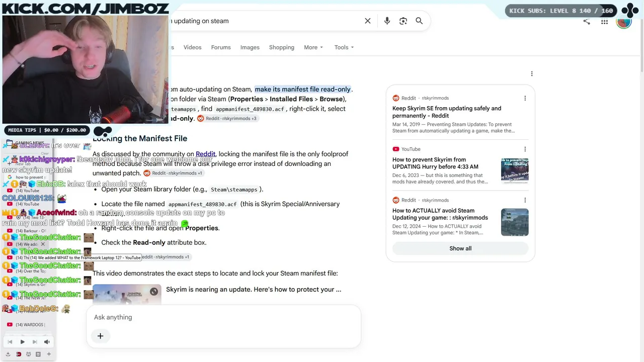This screenshot has width=644, height=362.
Task: Start voice search with the microphone icon
Action: coord(387,21)
